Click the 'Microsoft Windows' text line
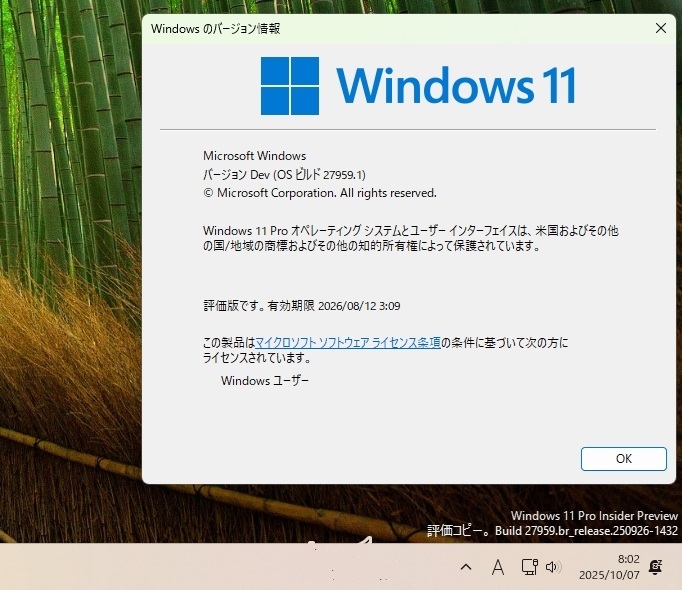 click(x=254, y=156)
